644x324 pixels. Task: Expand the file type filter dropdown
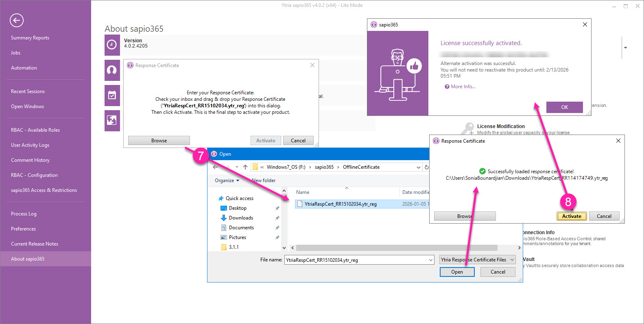[512, 260]
